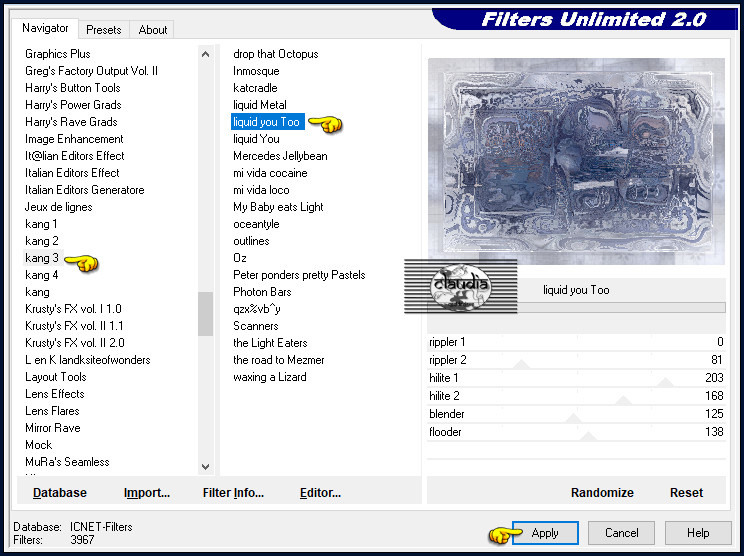The width and height of the screenshot is (744, 556).
Task: Select 'Greg's Factory Output Vol. II'
Action: click(91, 71)
